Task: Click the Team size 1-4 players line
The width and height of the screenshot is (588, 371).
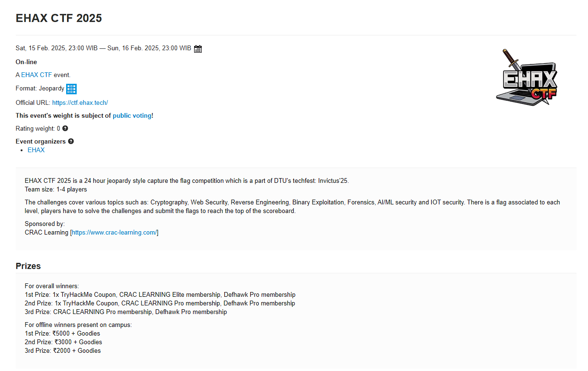Action: click(x=56, y=189)
